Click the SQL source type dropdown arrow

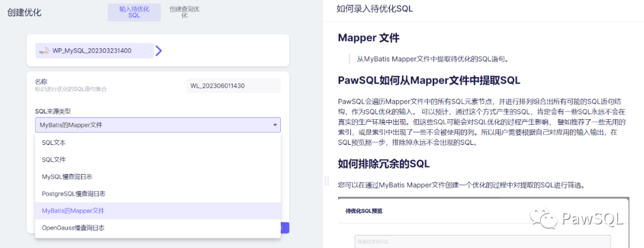[x=275, y=125]
